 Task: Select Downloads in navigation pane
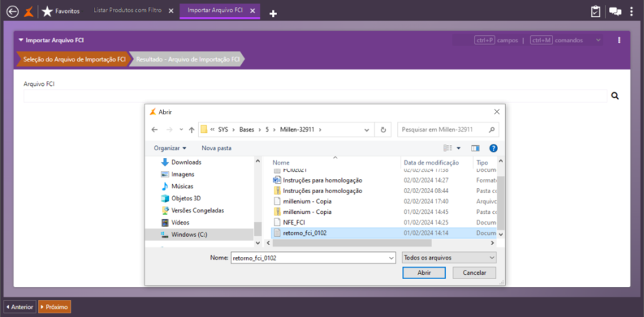[x=181, y=162]
